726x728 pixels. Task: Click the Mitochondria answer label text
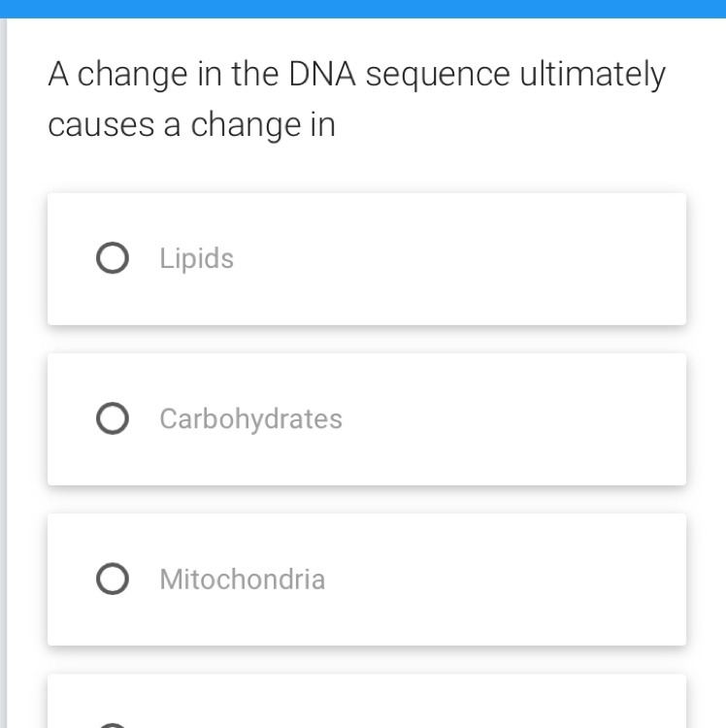pos(243,579)
